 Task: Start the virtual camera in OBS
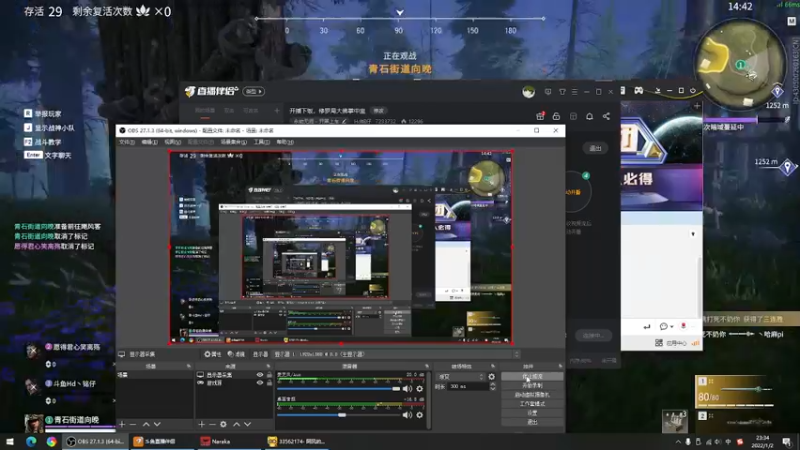pos(532,395)
